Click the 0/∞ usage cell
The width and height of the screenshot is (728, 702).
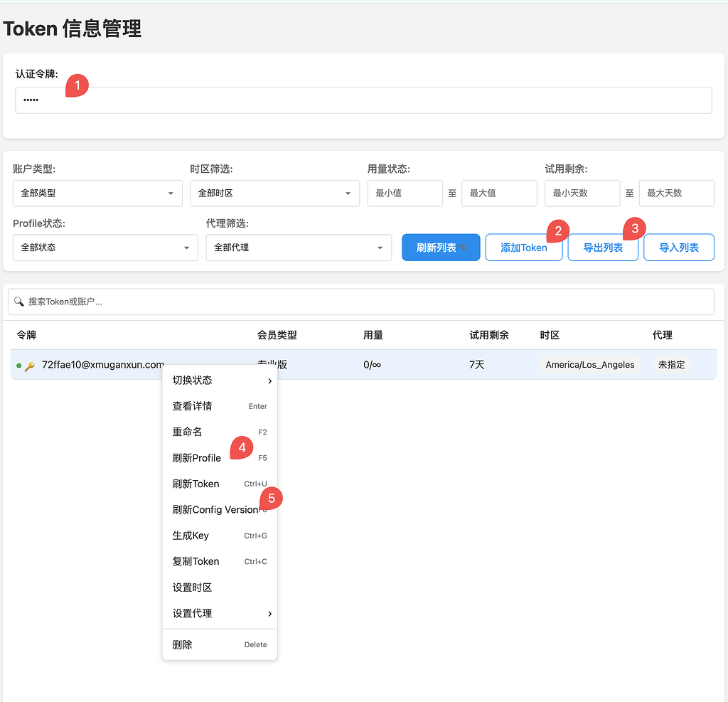coord(373,365)
